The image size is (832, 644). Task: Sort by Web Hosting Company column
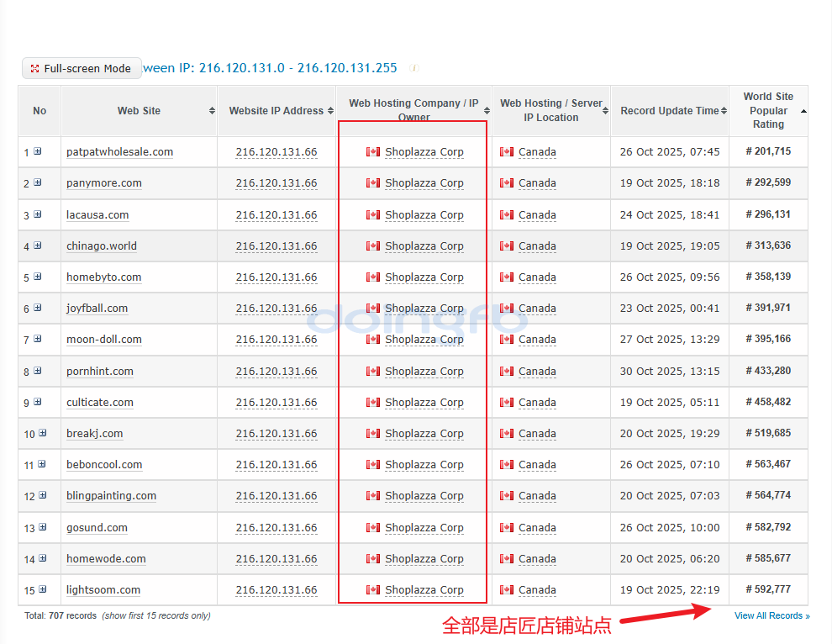tap(486, 111)
